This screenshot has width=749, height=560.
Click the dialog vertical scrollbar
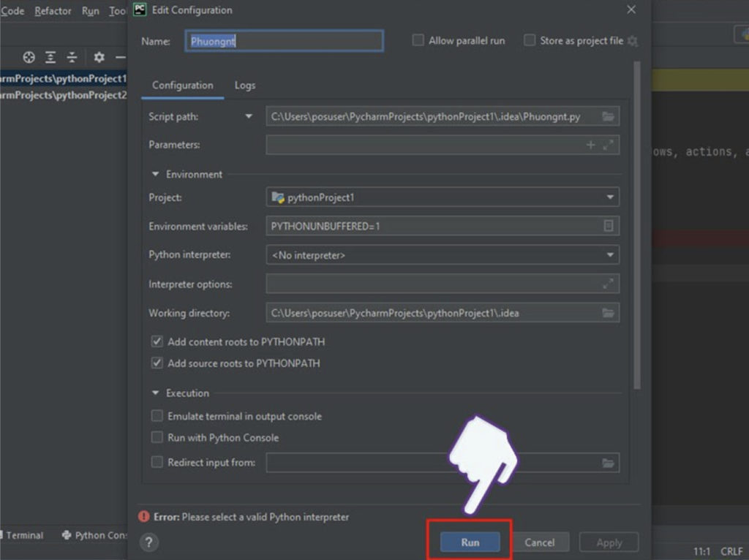click(637, 225)
